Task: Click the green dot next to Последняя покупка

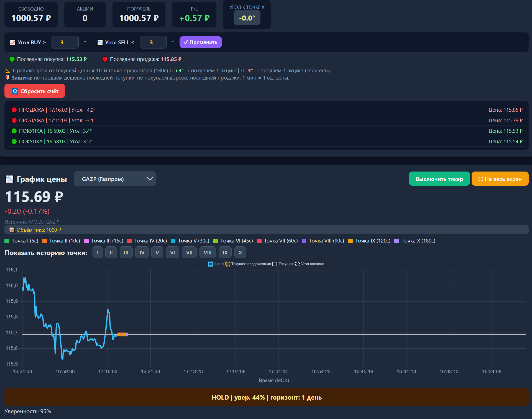Action: tap(12, 59)
